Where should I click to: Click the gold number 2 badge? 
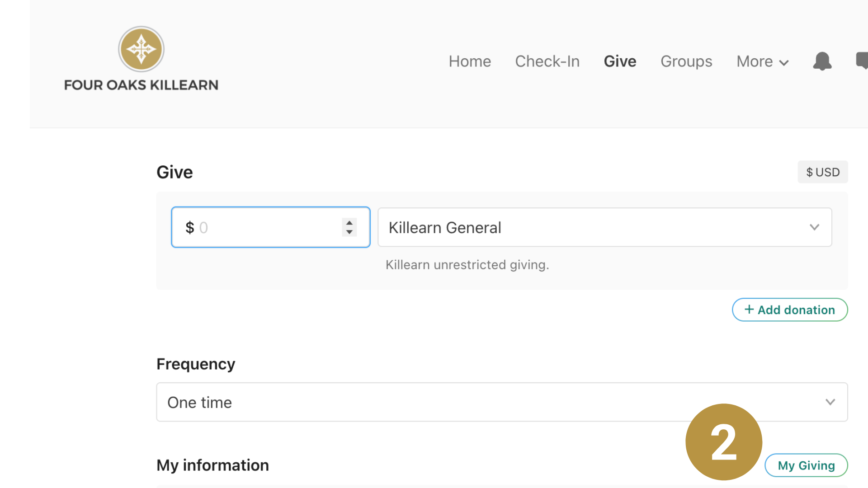(x=723, y=441)
